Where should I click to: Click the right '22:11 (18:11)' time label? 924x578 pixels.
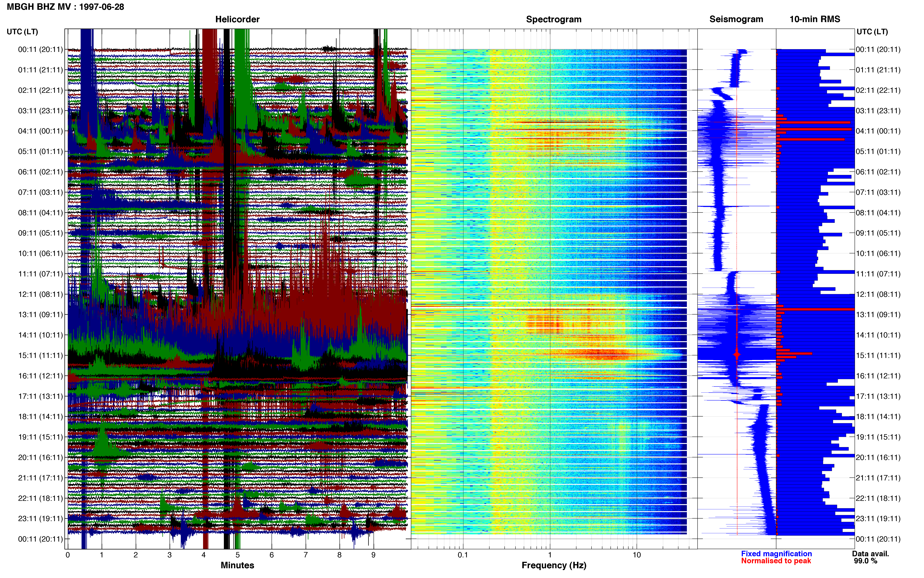(878, 498)
